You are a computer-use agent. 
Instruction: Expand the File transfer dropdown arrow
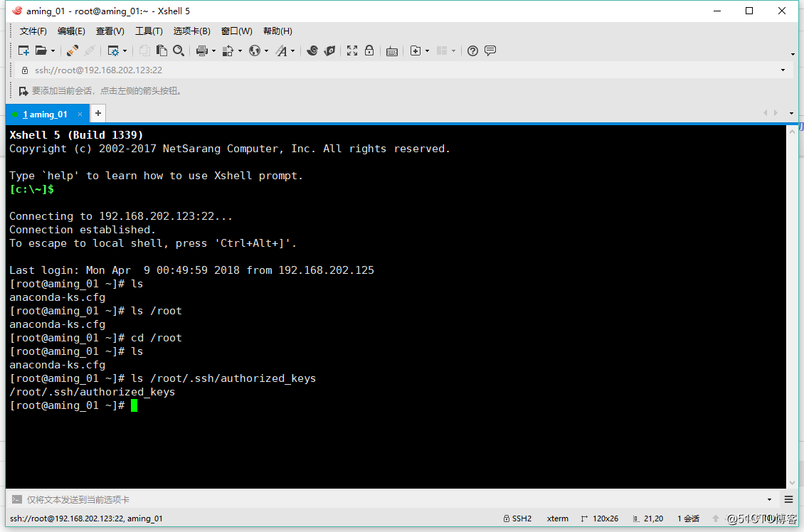[240, 51]
